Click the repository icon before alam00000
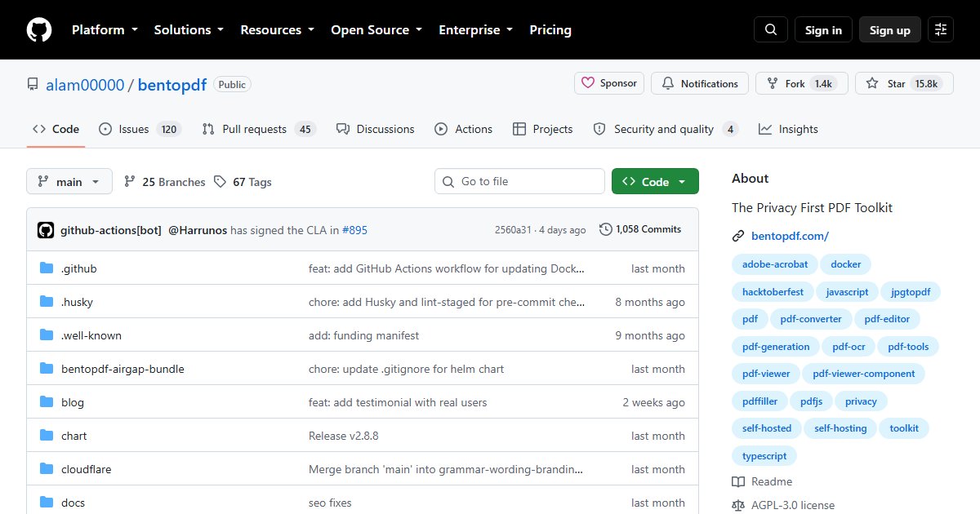980x514 pixels. tap(33, 85)
